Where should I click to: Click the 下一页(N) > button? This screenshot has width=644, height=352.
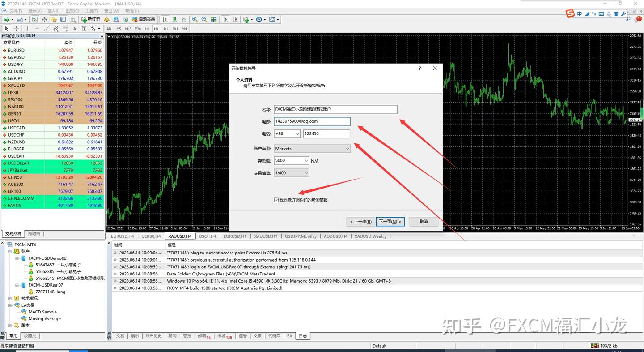(390, 222)
